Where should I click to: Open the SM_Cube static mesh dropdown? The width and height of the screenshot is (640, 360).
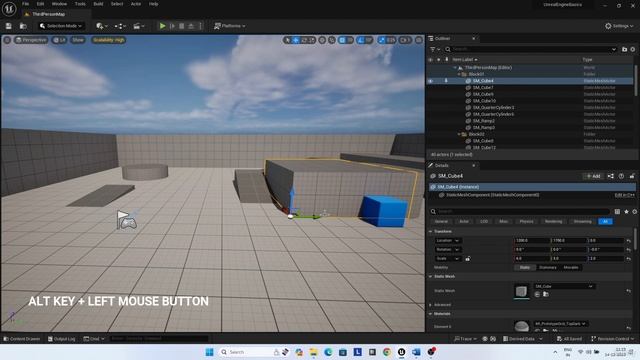click(563, 287)
